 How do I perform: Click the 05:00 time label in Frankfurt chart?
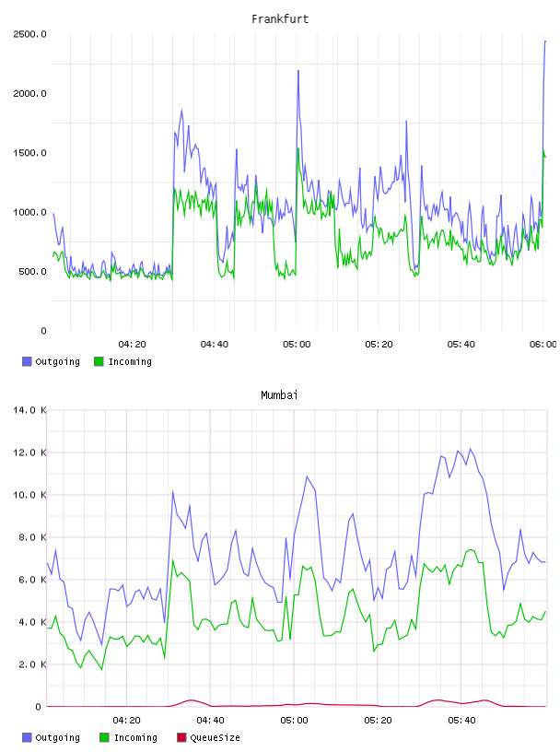click(x=297, y=345)
